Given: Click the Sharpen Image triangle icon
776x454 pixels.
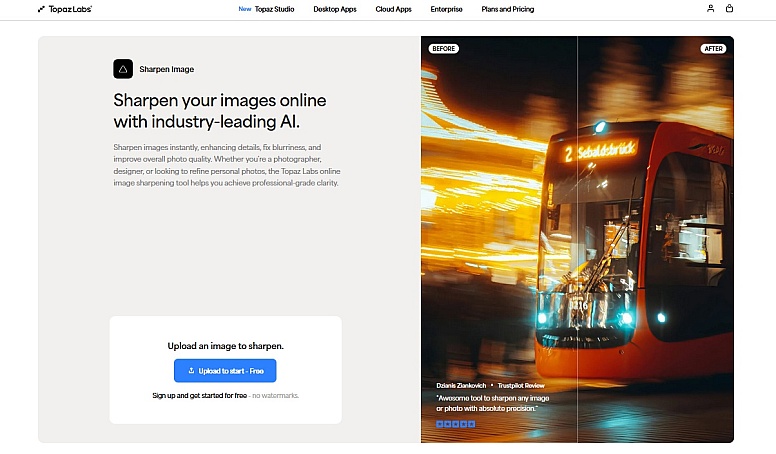Looking at the screenshot, I should coord(123,69).
